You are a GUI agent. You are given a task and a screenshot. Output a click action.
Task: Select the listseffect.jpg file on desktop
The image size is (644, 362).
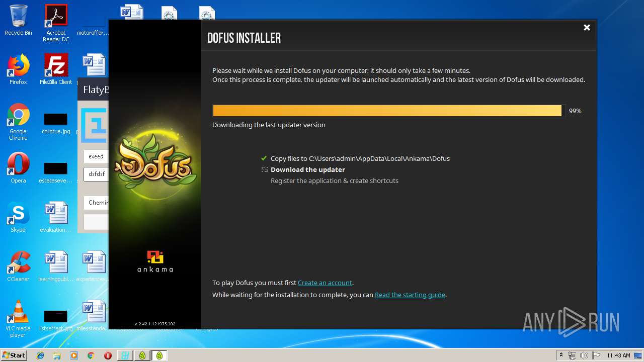(56, 320)
